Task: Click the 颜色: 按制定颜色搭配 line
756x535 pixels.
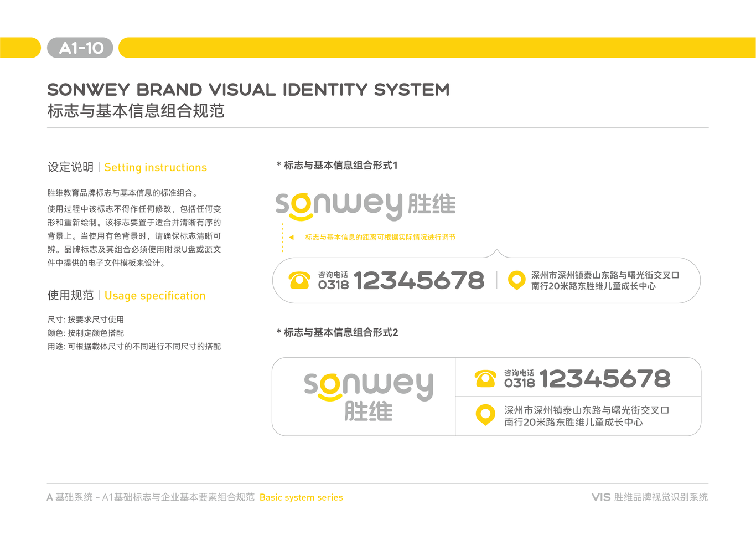Action: click(x=85, y=333)
